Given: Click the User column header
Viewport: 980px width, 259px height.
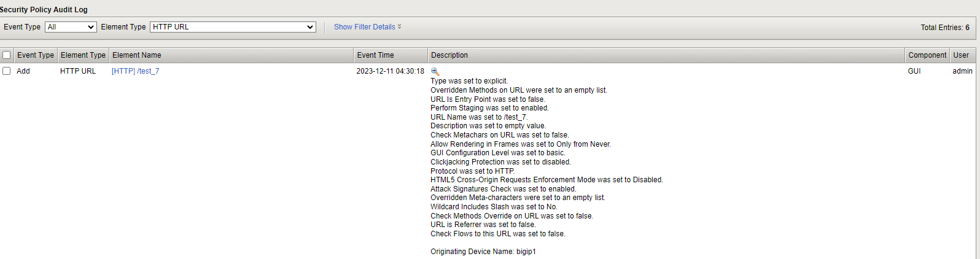Looking at the screenshot, I should click(961, 55).
